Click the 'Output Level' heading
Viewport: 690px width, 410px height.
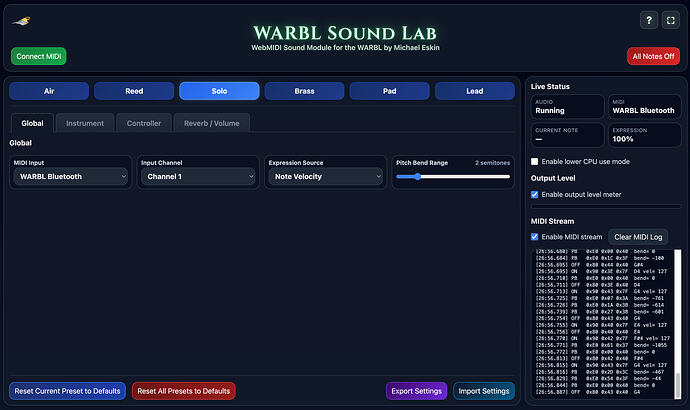click(553, 178)
